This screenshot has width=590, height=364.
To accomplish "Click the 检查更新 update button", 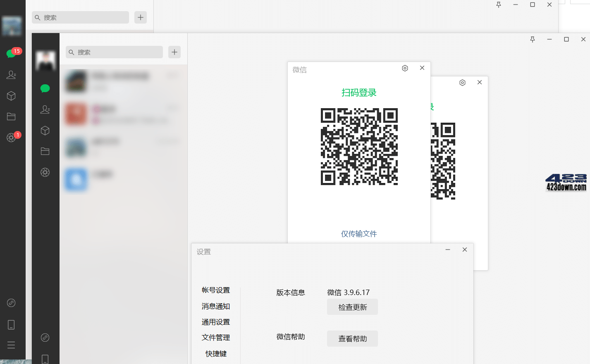I will coord(352,307).
